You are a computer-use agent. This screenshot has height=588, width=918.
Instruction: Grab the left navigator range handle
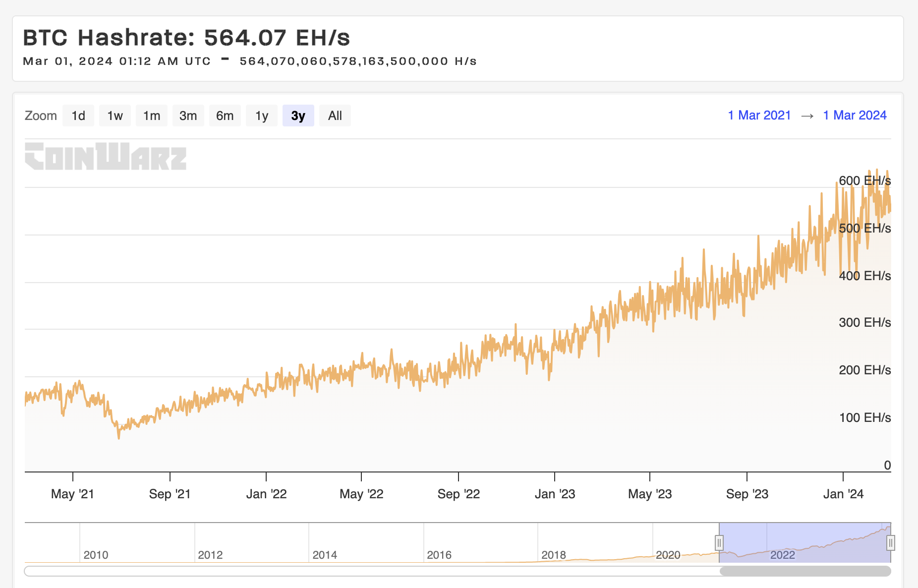click(x=719, y=543)
